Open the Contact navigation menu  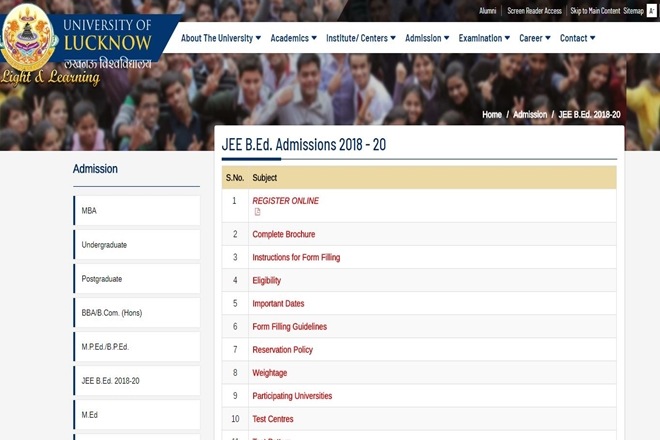click(x=577, y=38)
